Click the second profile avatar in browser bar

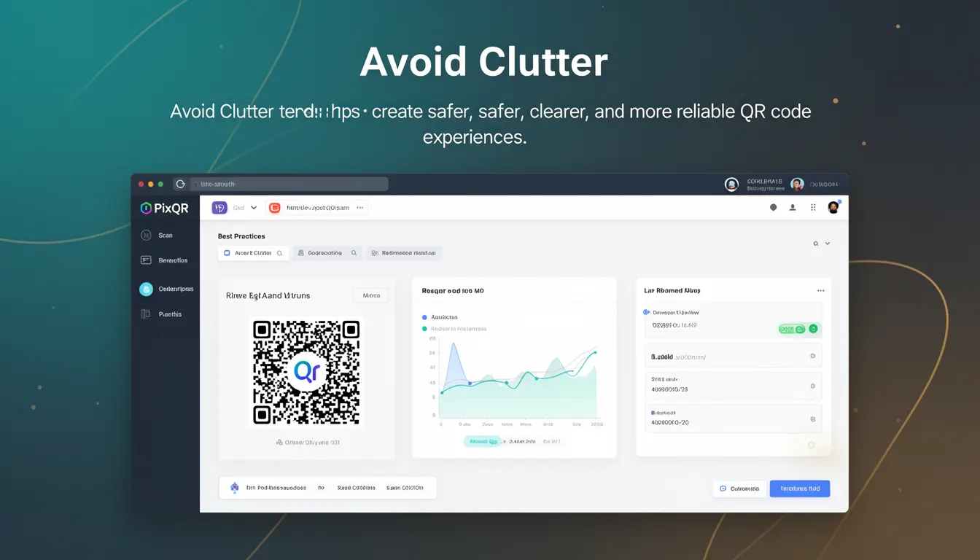tap(797, 184)
